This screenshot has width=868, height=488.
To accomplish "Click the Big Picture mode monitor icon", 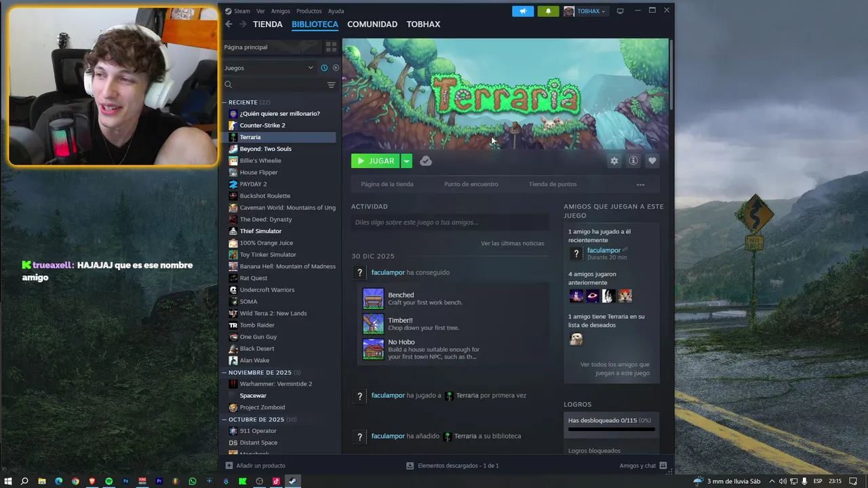I will tap(620, 11).
